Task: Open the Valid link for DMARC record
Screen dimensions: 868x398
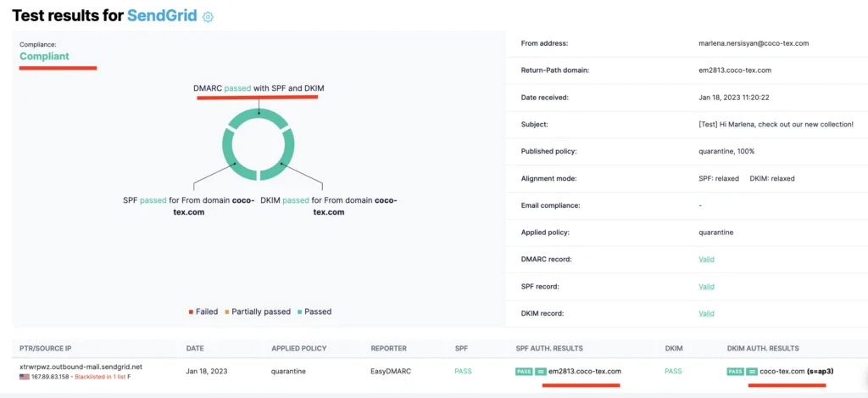Action: [706, 260]
